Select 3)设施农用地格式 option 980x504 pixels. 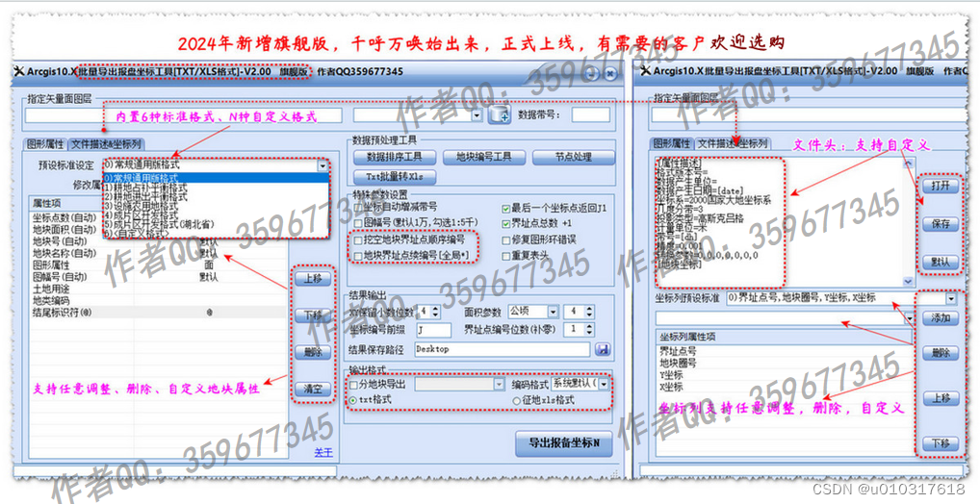pyautogui.click(x=217, y=206)
